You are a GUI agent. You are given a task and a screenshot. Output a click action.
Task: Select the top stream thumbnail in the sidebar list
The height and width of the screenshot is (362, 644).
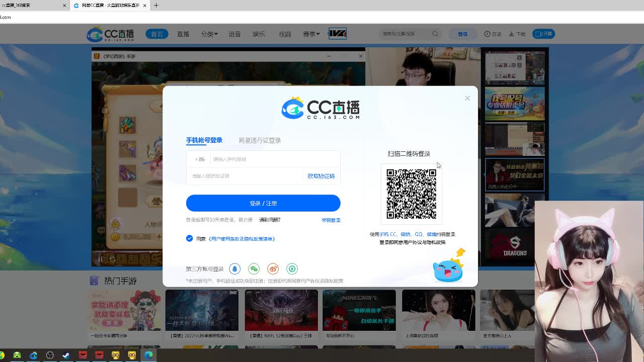tap(515, 67)
